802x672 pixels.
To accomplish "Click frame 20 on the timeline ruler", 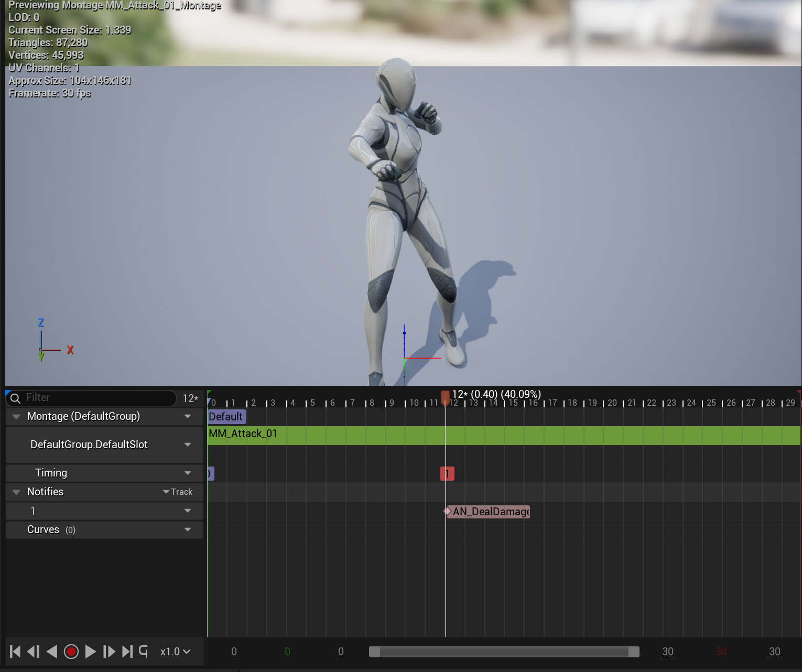I will (612, 403).
